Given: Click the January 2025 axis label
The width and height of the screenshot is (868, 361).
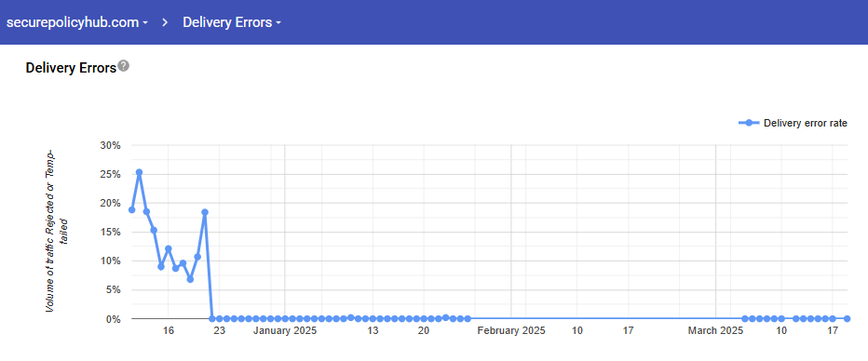Looking at the screenshot, I should 285,331.
